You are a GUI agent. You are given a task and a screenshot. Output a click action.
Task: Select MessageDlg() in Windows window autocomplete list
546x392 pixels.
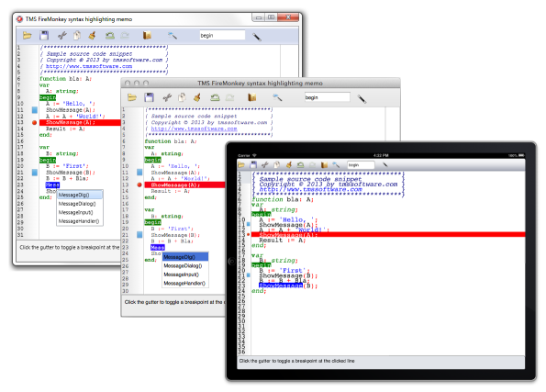pyautogui.click(x=80, y=195)
